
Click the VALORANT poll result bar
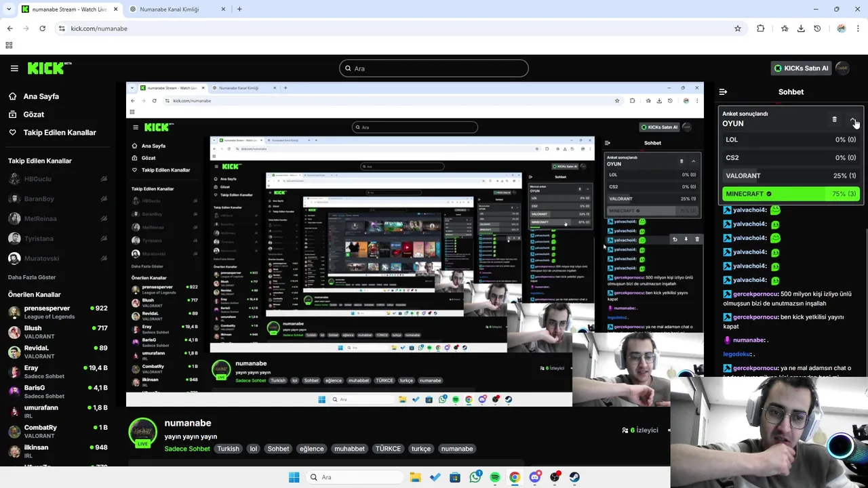point(791,176)
